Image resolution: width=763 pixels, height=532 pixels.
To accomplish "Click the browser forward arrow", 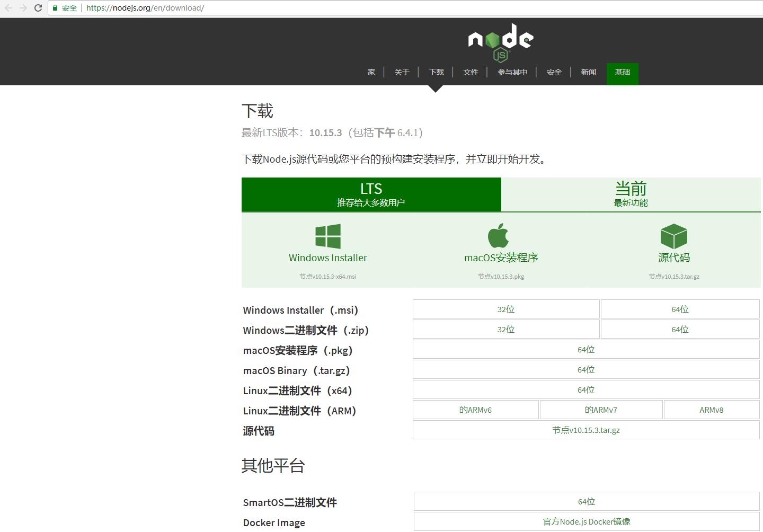I will (x=23, y=8).
